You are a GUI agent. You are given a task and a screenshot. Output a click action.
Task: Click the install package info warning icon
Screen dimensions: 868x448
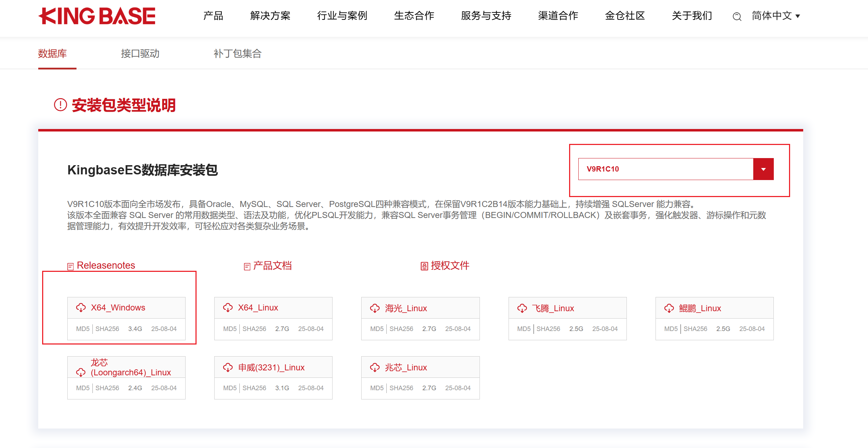(61, 105)
